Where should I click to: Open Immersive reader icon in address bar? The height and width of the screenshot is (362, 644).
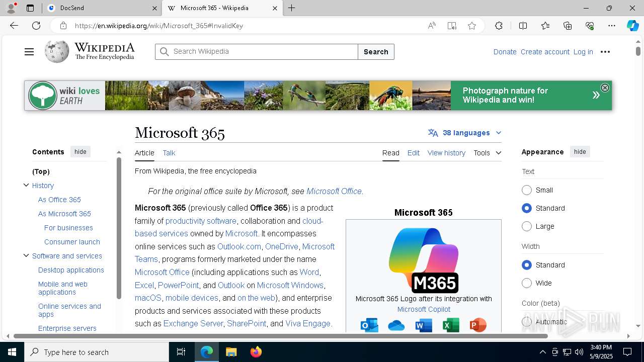(452, 26)
